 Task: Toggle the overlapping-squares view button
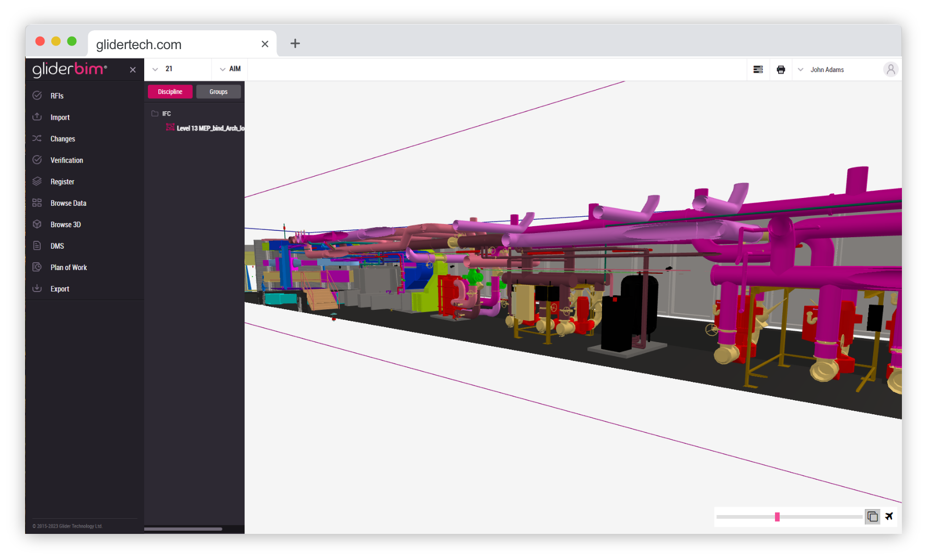872,517
